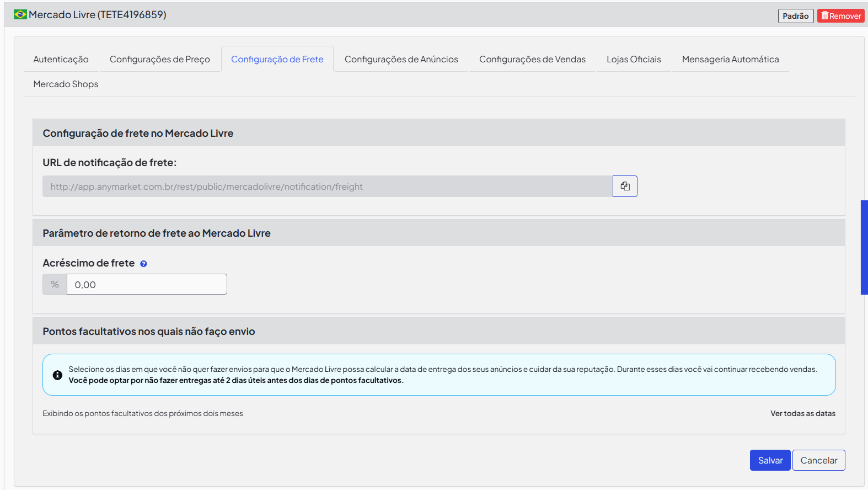The width and height of the screenshot is (868, 490).
Task: Click the trash icon in the Remover button
Action: [825, 15]
